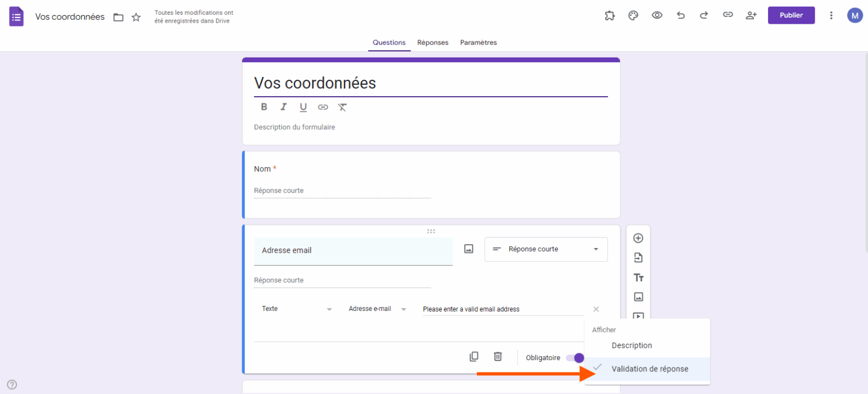
Task: Insert a video using the play icon
Action: click(638, 317)
